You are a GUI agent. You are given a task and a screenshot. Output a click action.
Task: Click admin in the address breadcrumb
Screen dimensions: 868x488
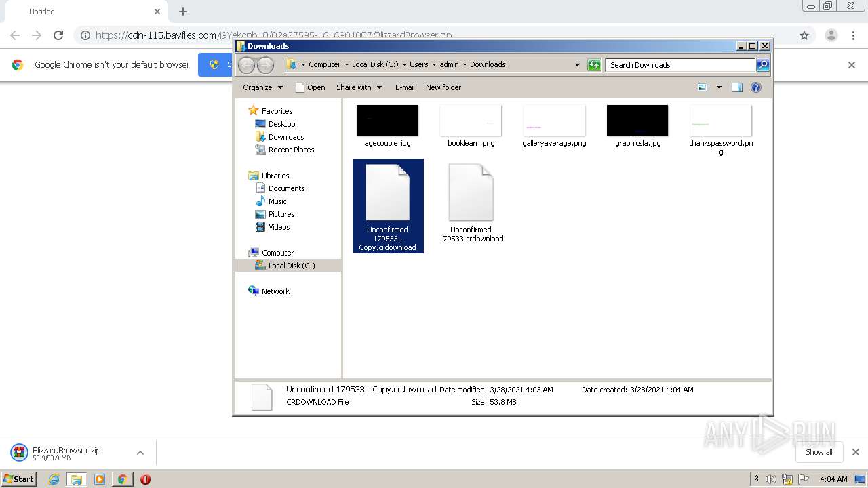pos(449,65)
